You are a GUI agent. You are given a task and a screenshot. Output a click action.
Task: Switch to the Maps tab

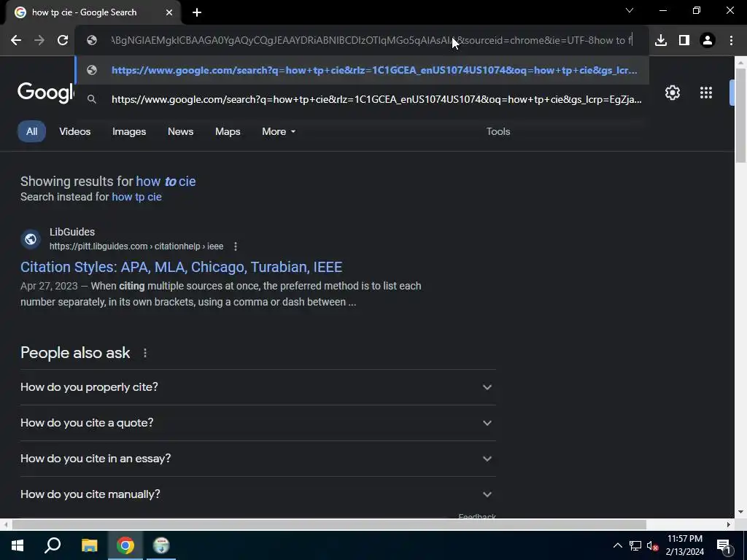228,131
